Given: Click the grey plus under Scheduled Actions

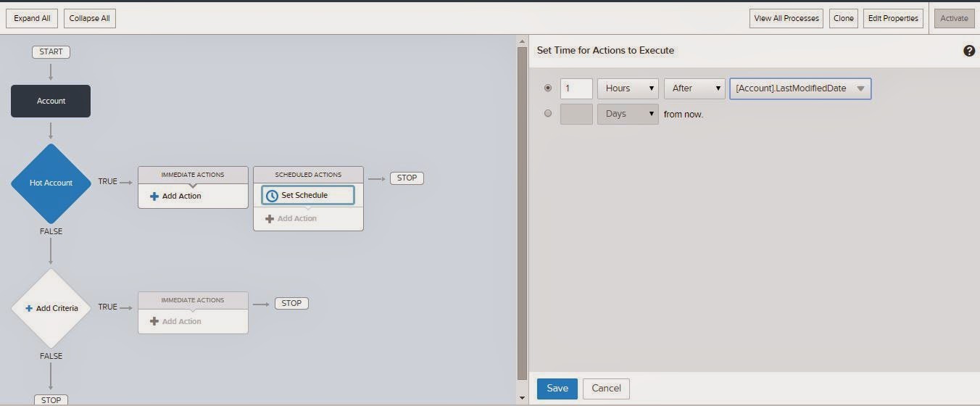Looking at the screenshot, I should point(270,218).
